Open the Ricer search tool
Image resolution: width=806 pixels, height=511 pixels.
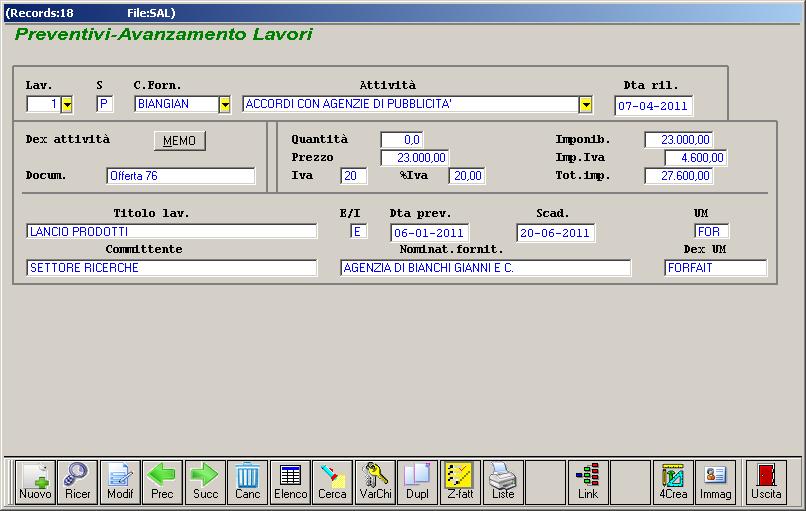(x=77, y=482)
